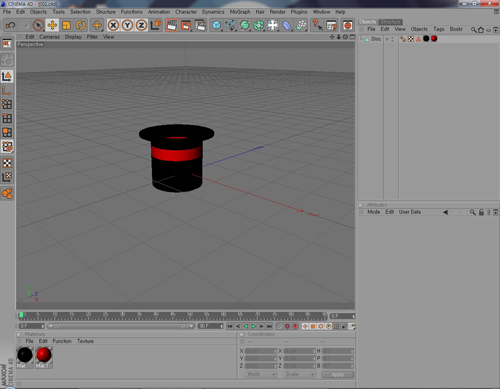Viewport: 500px width, 389px height.
Task: Toggle rotation keyframe recording icon
Action: pyautogui.click(x=321, y=326)
